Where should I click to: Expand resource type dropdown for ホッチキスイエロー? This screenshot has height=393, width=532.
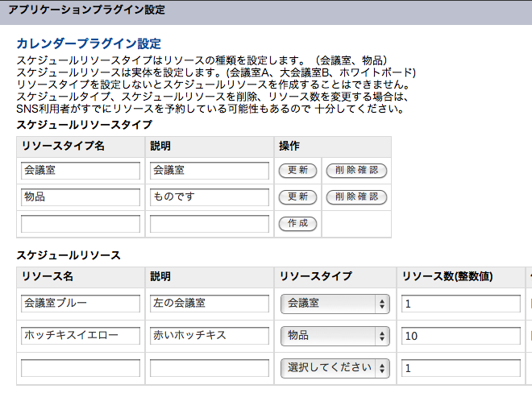(x=335, y=336)
